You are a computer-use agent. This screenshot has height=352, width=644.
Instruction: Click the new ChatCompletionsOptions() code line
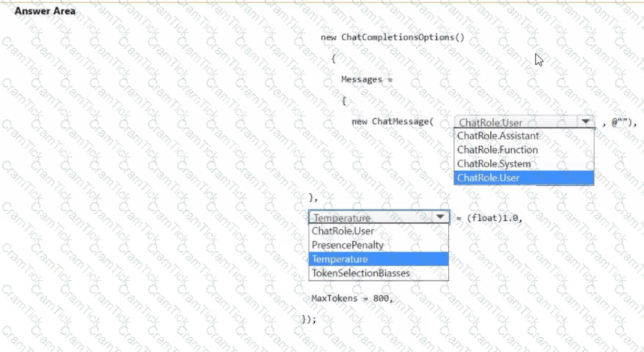click(x=392, y=37)
